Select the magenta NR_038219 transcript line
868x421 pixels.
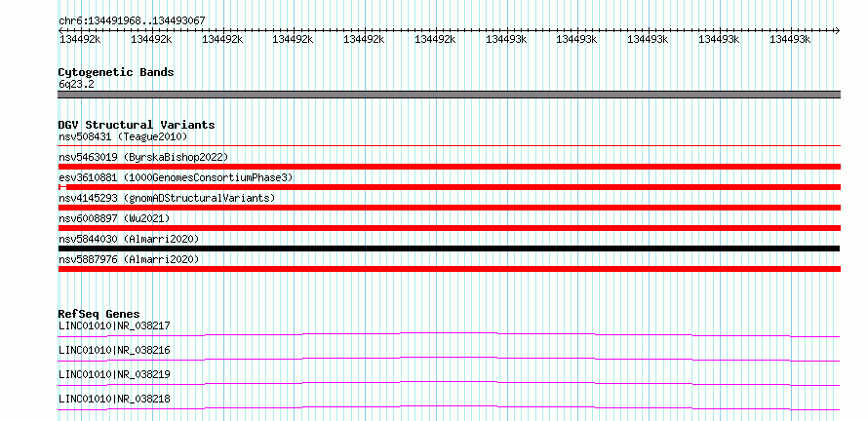click(x=449, y=383)
